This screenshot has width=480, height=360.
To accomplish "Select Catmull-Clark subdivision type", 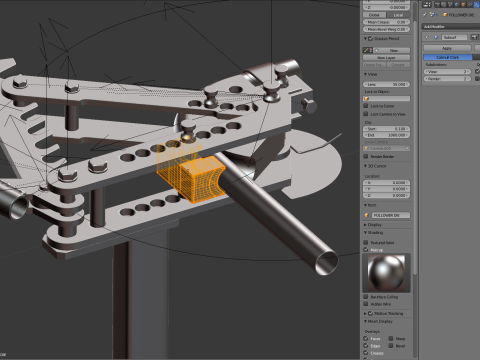I will coord(448,57).
